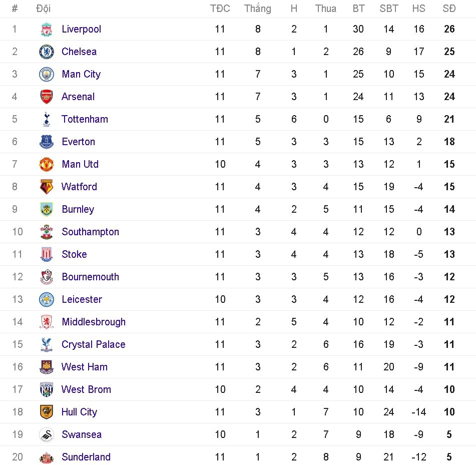Select the Man City crest icon
This screenshot has width=476, height=465.
pyautogui.click(x=46, y=74)
